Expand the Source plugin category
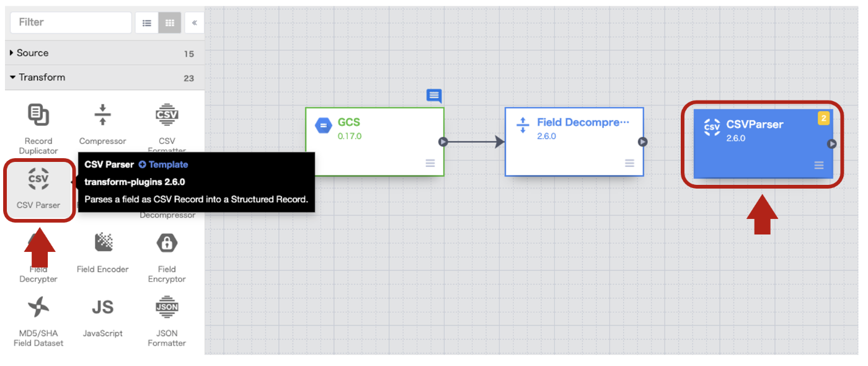The image size is (868, 366). pyautogui.click(x=104, y=53)
